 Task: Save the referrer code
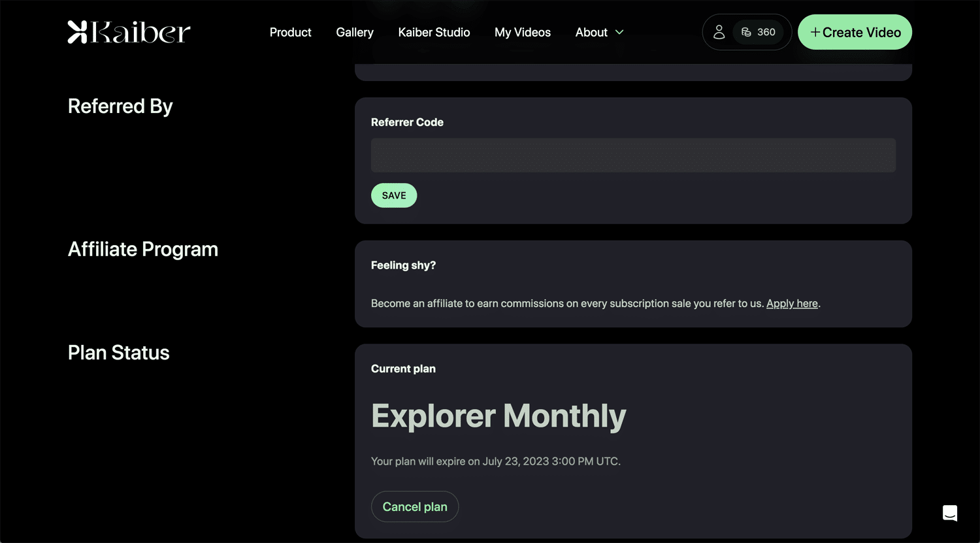[x=394, y=195]
